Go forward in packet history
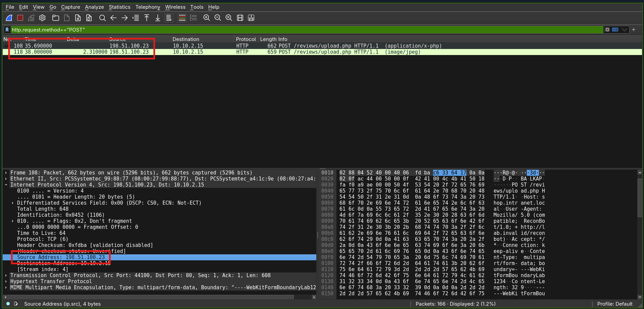 point(125,18)
